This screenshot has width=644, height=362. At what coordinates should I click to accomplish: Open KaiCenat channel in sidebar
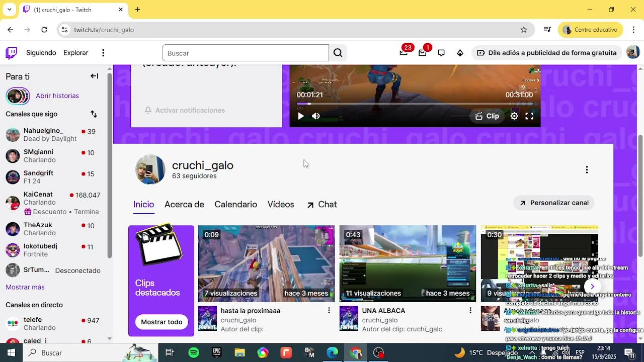(53, 202)
